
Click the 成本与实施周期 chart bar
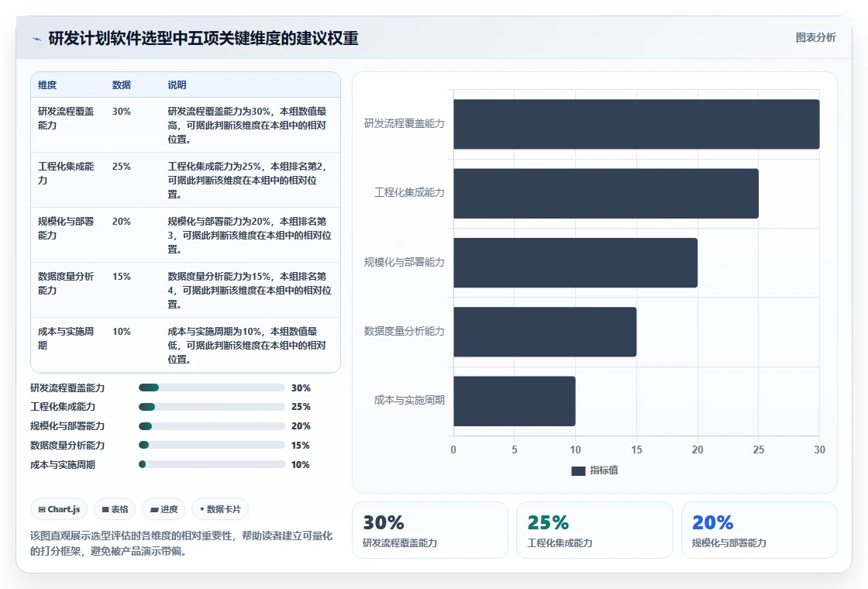(515, 401)
